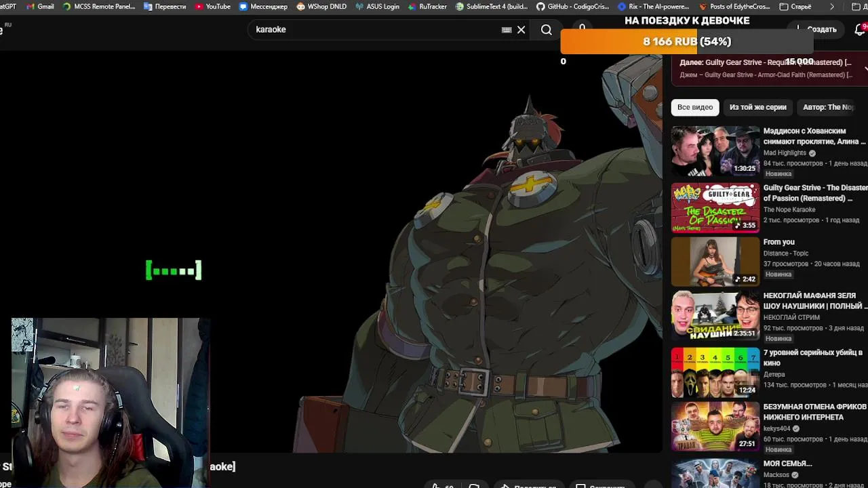The height and width of the screenshot is (488, 868).
Task: Select the Все видео chip
Action: click(x=695, y=107)
